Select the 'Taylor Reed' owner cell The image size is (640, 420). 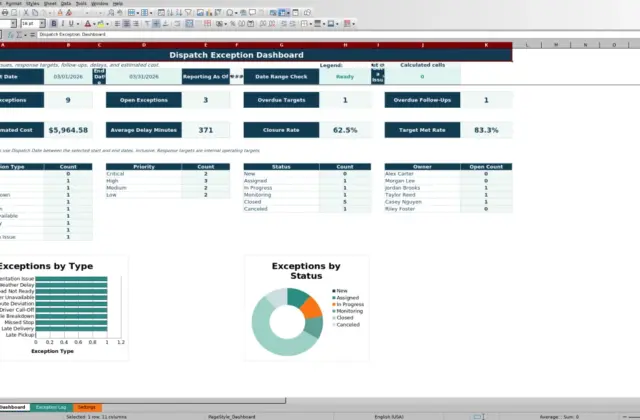point(422,195)
